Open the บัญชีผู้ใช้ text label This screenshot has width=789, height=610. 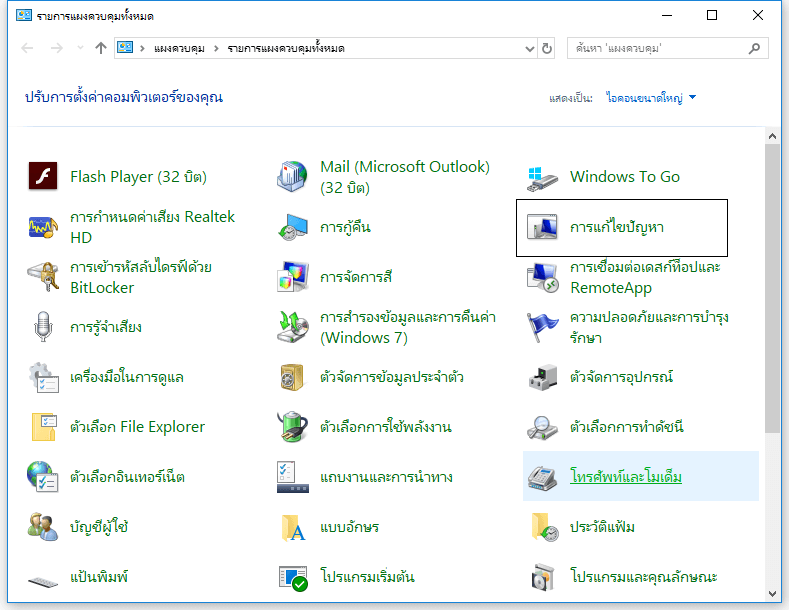tap(99, 526)
